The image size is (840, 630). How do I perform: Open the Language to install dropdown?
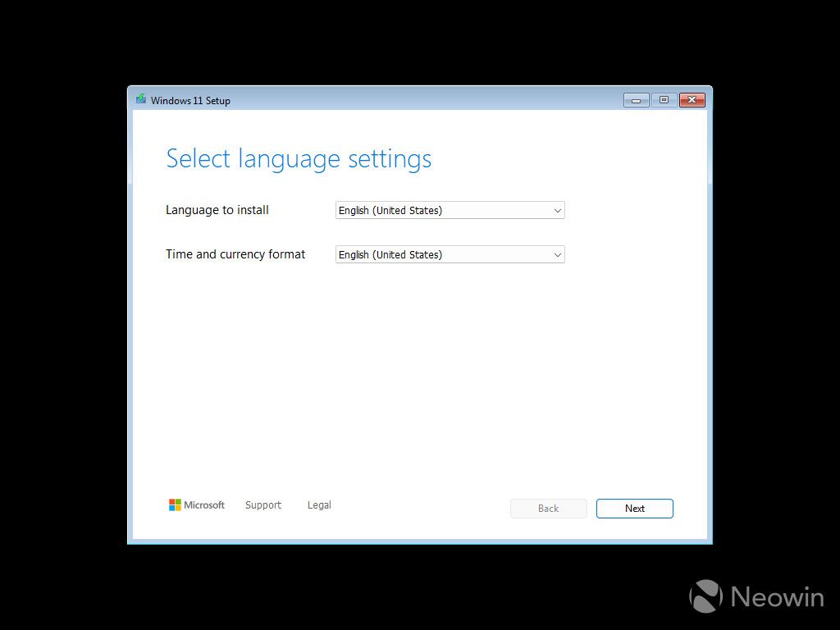coord(450,210)
